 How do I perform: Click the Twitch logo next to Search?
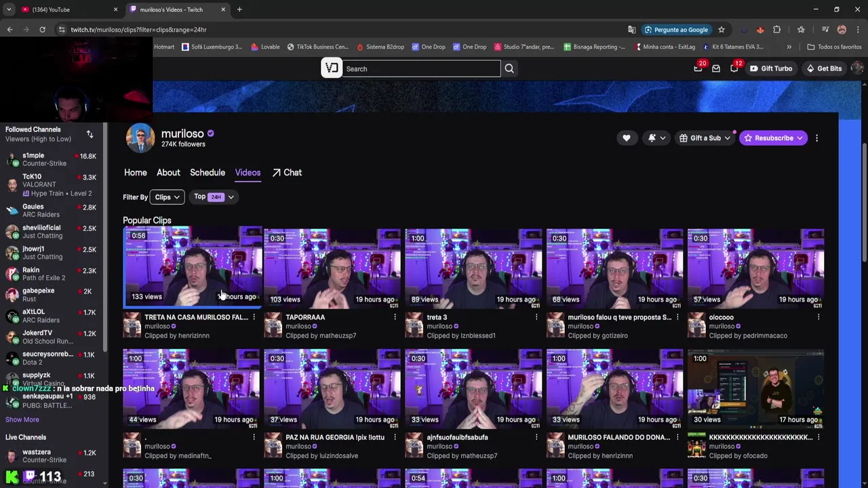click(x=331, y=68)
